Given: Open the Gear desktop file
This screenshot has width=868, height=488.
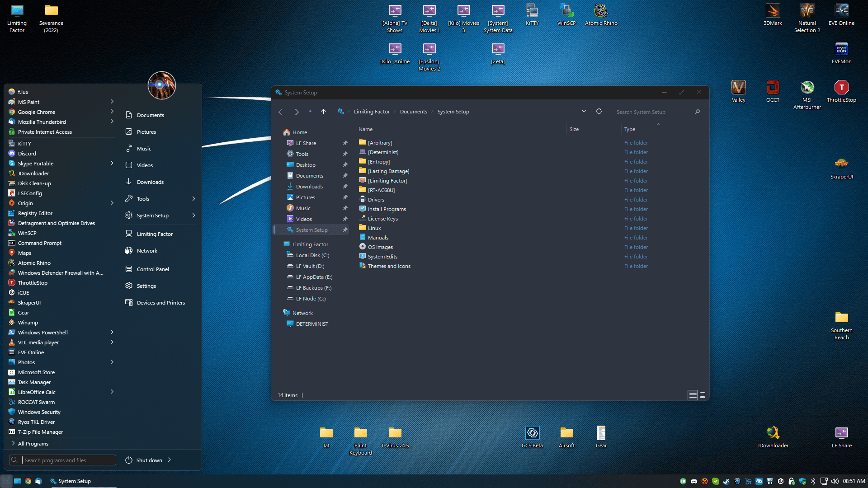Looking at the screenshot, I should pyautogui.click(x=601, y=437).
